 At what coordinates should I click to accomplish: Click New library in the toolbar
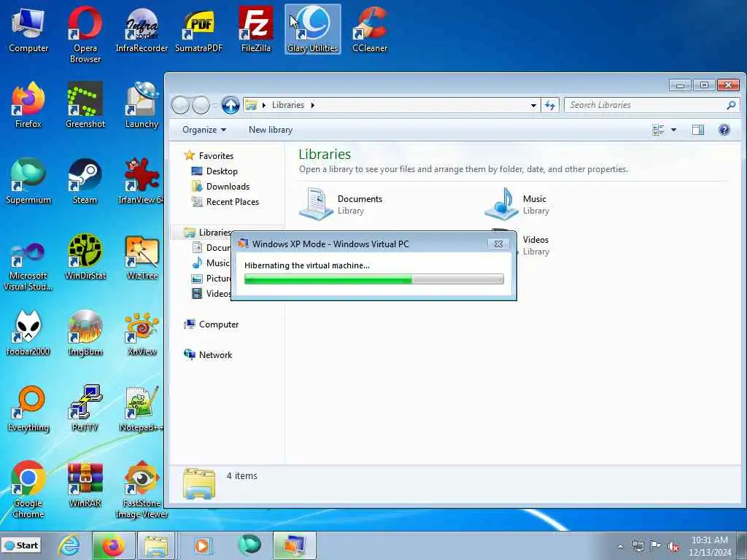pos(270,130)
